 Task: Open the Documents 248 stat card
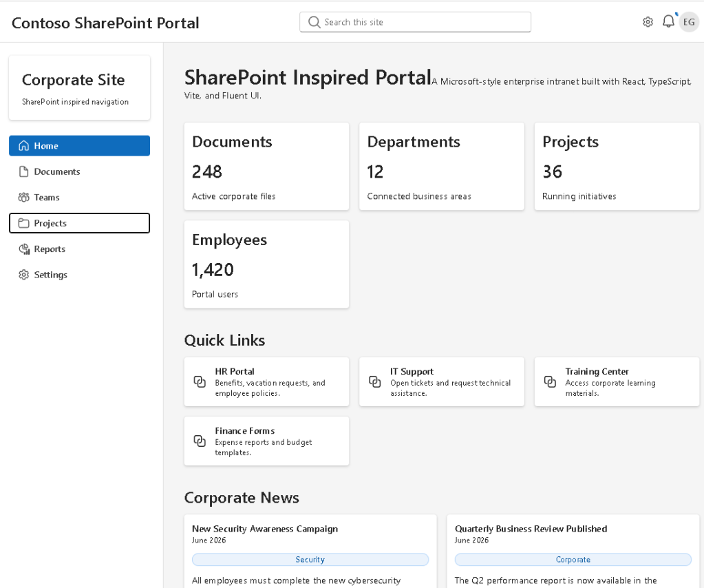267,166
